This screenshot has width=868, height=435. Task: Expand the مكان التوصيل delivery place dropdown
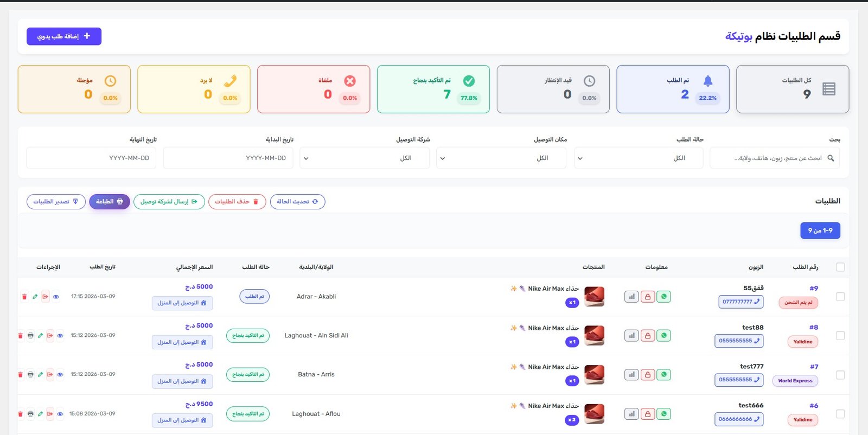click(501, 158)
